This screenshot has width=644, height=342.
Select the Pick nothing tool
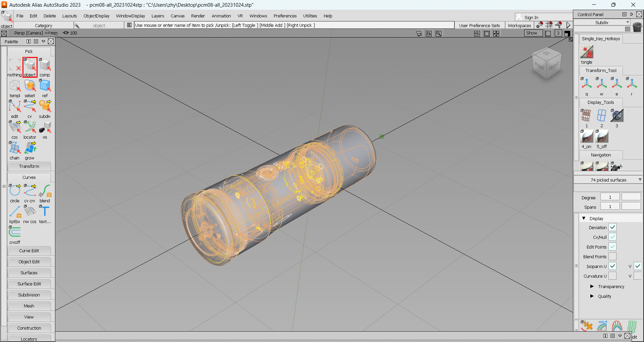pos(14,66)
